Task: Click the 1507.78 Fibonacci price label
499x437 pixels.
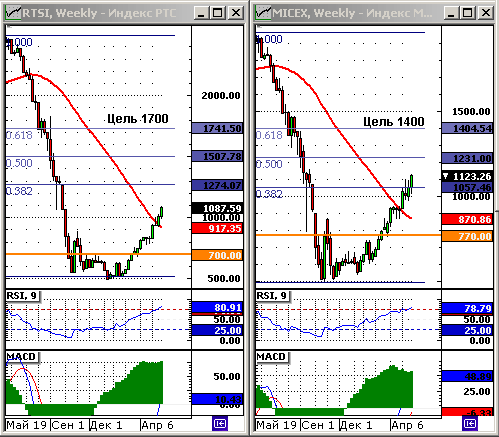Action: coord(217,156)
